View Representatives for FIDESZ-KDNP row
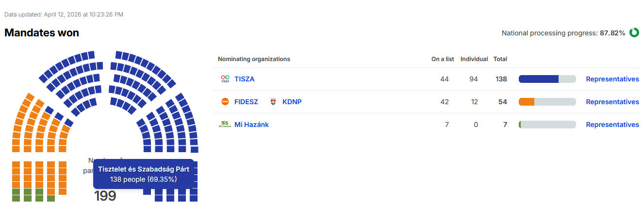 coord(612,102)
